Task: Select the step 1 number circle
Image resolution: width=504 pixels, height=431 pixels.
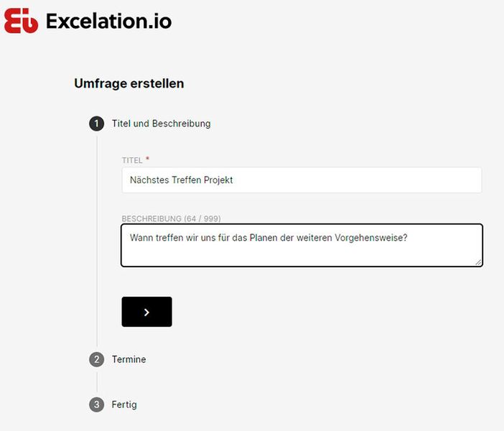Action: [x=96, y=124]
